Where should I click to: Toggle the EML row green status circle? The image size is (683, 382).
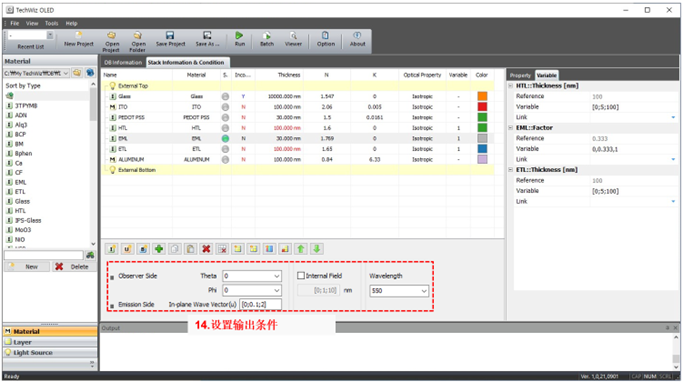(x=225, y=139)
